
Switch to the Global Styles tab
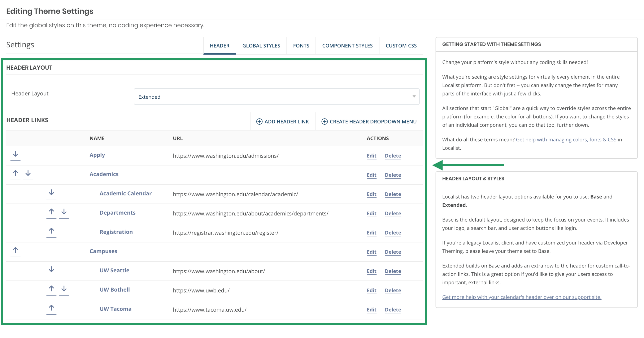(x=261, y=46)
